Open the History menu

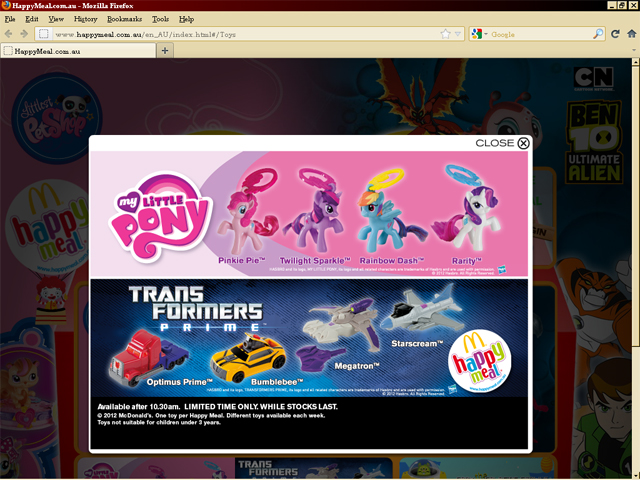coord(85,19)
